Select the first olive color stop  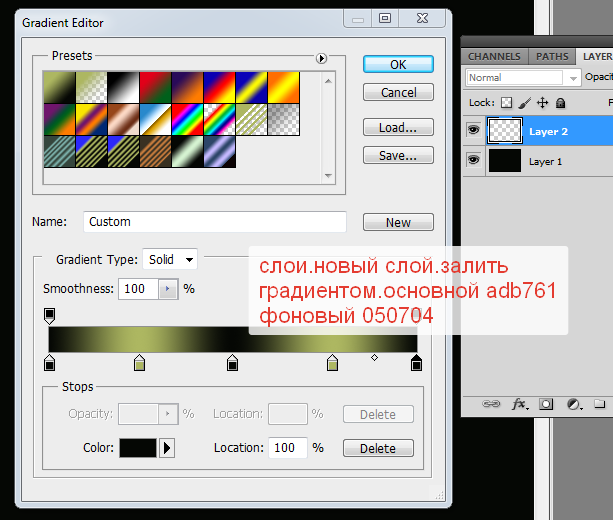[x=139, y=363]
